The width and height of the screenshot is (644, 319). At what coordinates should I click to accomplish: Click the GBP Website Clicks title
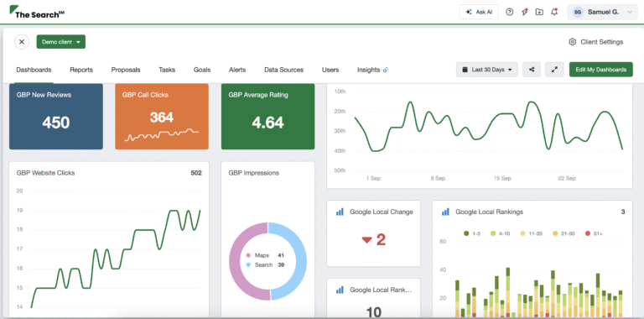point(45,173)
